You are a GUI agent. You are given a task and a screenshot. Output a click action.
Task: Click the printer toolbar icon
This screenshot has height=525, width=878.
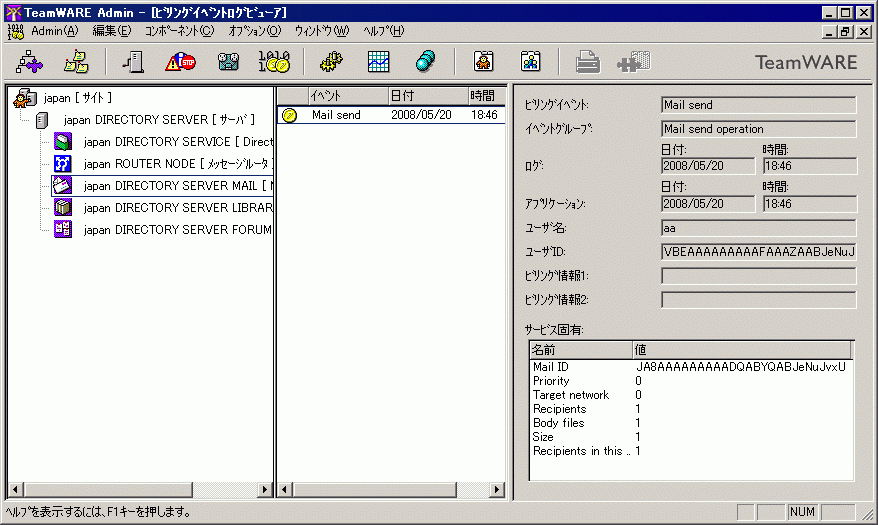click(587, 62)
